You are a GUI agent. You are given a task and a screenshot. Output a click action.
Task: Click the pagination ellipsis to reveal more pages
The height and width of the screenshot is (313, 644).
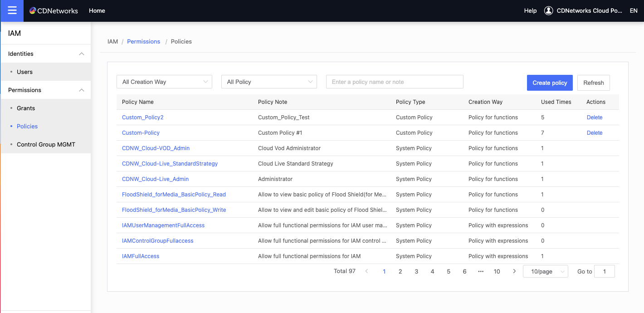click(480, 271)
